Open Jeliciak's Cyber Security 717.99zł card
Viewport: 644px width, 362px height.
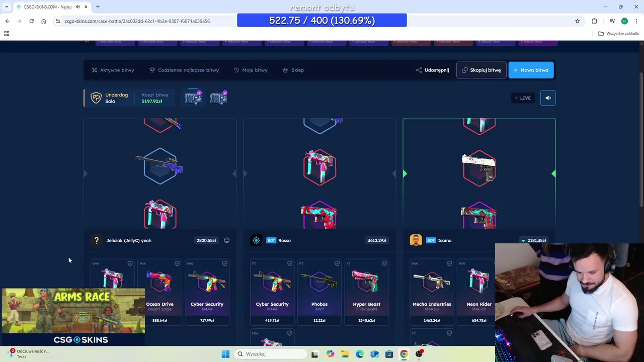[x=207, y=292]
